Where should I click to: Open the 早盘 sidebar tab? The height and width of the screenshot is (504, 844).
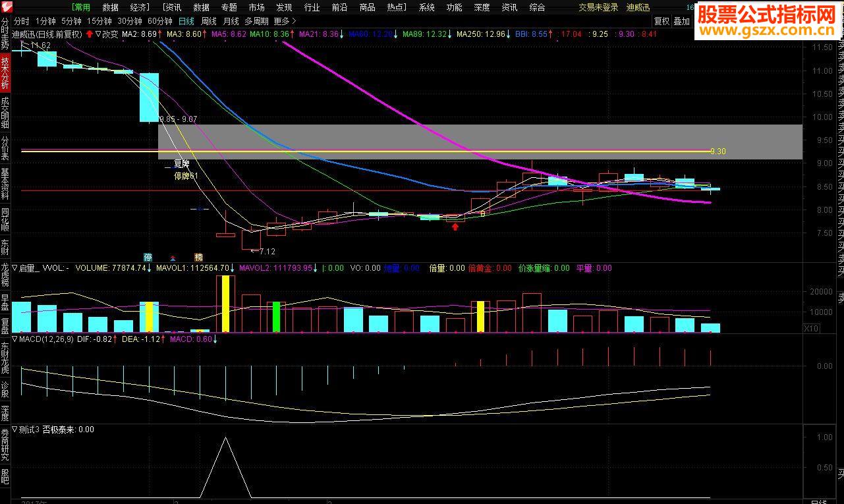(x=5, y=303)
